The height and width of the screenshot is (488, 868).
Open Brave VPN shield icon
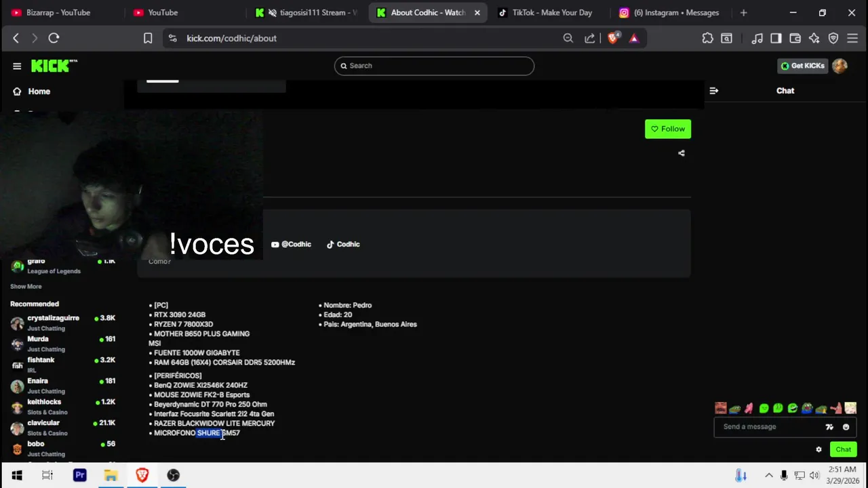pos(833,39)
